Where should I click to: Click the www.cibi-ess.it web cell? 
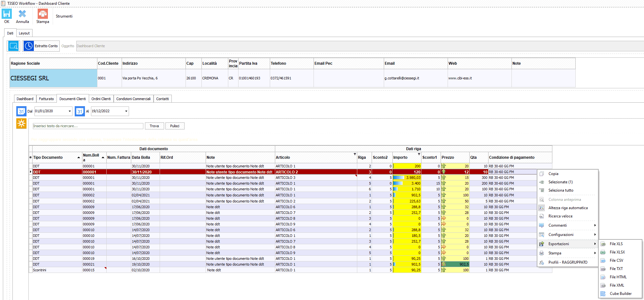(479, 78)
